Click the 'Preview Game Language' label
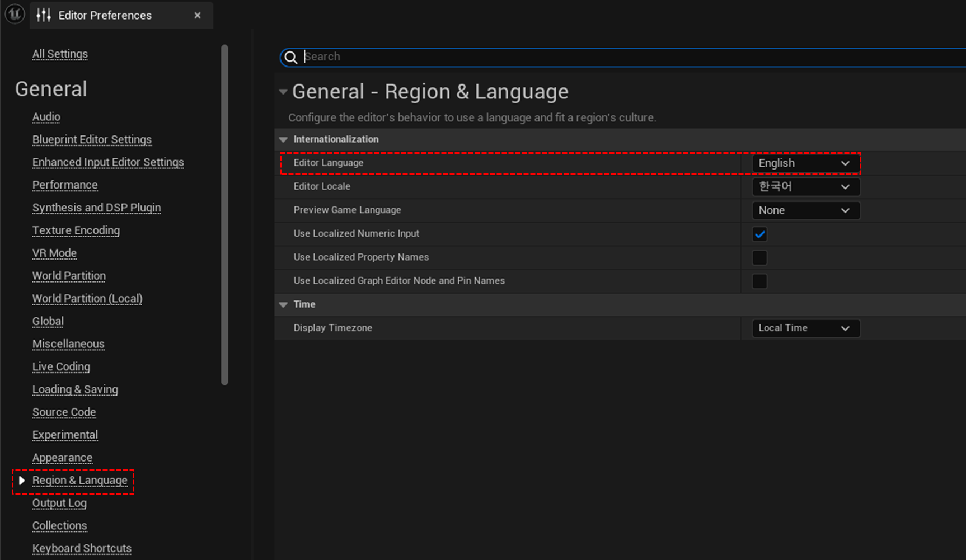Image resolution: width=966 pixels, height=560 pixels. [347, 210]
